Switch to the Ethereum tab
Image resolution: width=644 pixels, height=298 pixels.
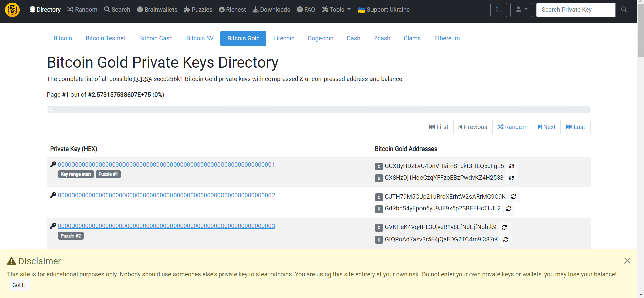pos(447,38)
